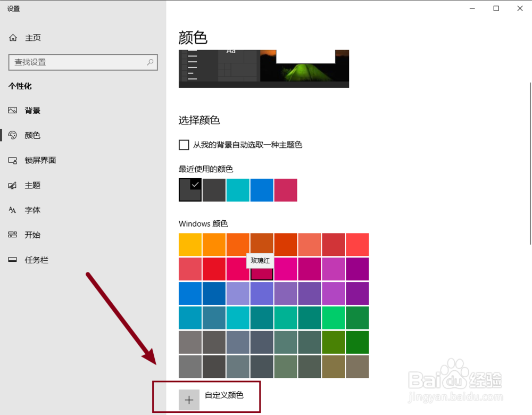This screenshot has height=415, width=532.
Task: Go to 主页 home in settings sidebar
Action: point(24,38)
